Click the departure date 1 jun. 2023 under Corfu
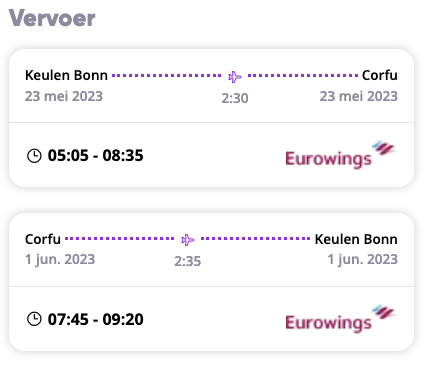Image resolution: width=430 pixels, height=366 pixels. pyautogui.click(x=60, y=260)
